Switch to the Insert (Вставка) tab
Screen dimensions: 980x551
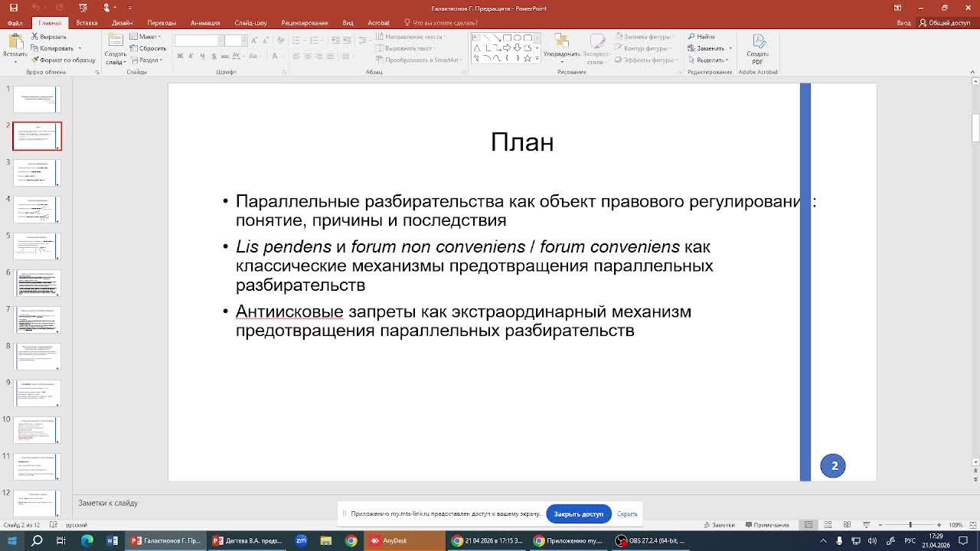87,23
